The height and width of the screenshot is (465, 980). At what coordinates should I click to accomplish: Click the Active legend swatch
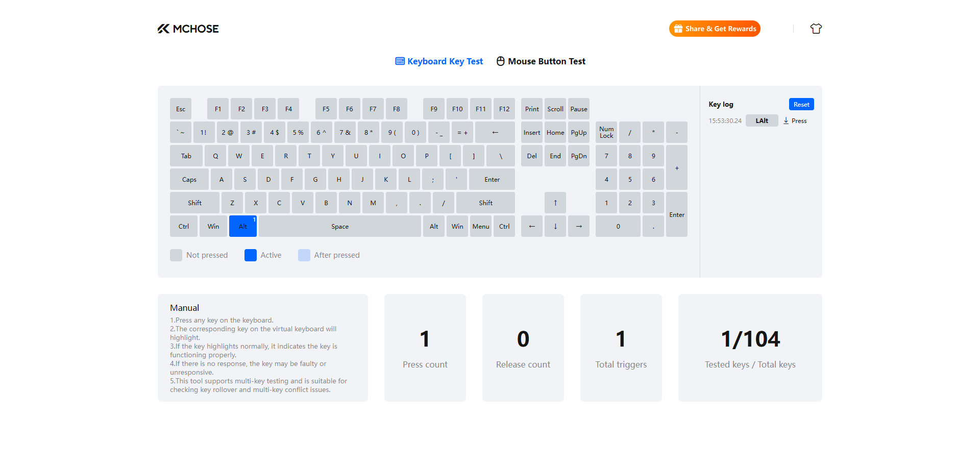click(x=251, y=255)
